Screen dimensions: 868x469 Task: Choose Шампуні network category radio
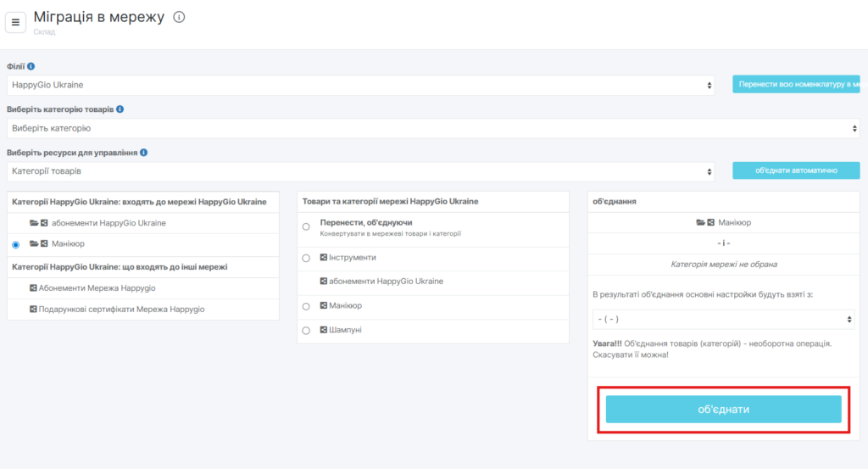[x=306, y=330]
